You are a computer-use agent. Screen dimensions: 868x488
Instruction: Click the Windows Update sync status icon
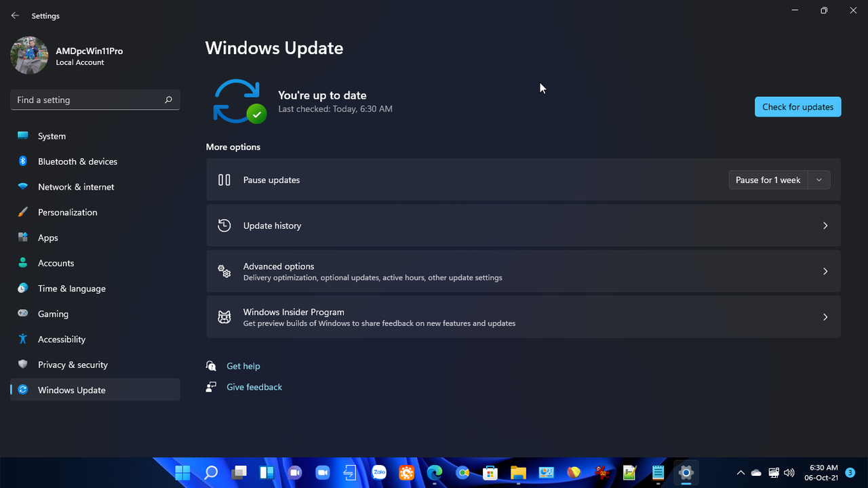coord(239,101)
